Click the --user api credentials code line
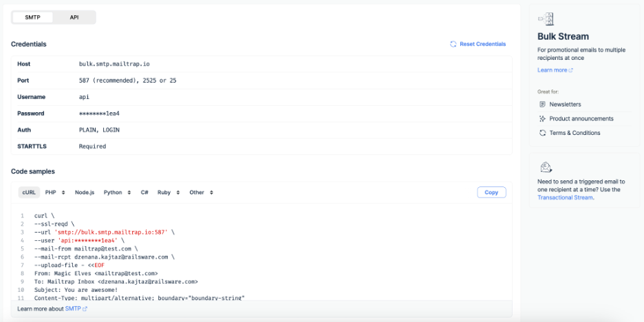 [79, 240]
